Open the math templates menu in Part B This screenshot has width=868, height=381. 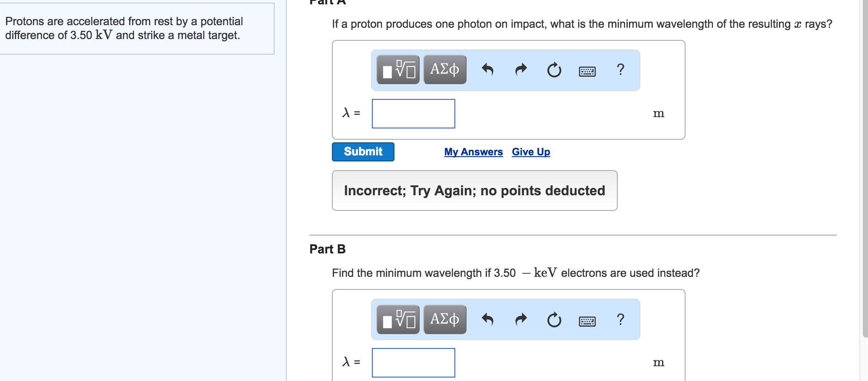(x=398, y=319)
